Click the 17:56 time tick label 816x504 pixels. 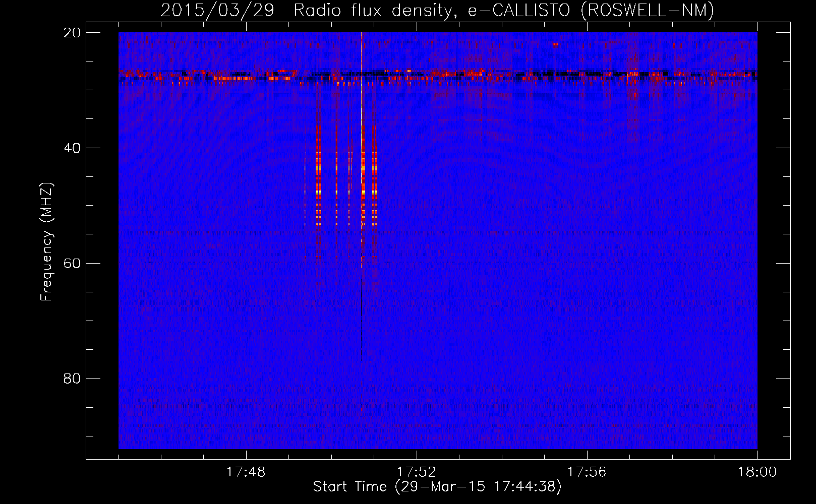587,472
